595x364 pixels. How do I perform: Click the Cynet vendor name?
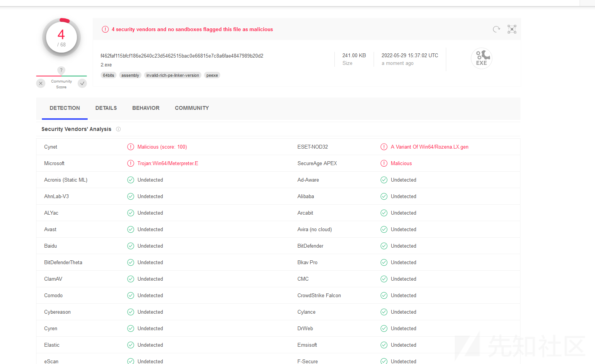point(51,147)
